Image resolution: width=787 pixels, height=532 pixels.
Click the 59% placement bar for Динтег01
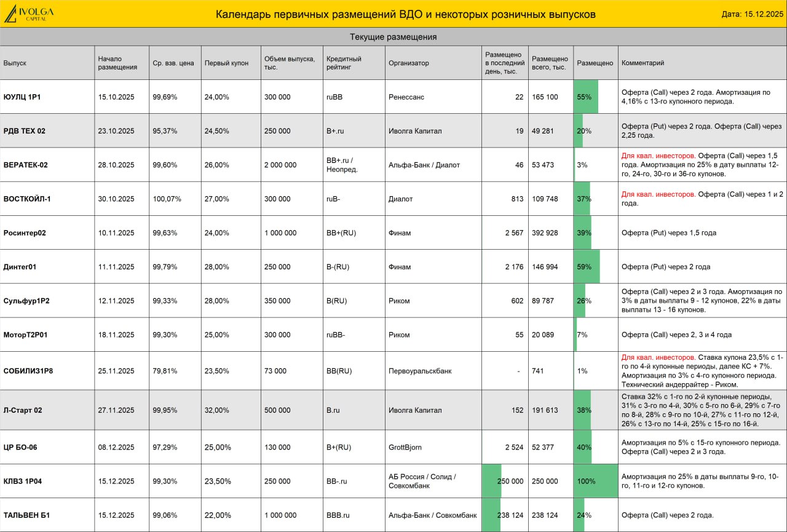coord(587,267)
